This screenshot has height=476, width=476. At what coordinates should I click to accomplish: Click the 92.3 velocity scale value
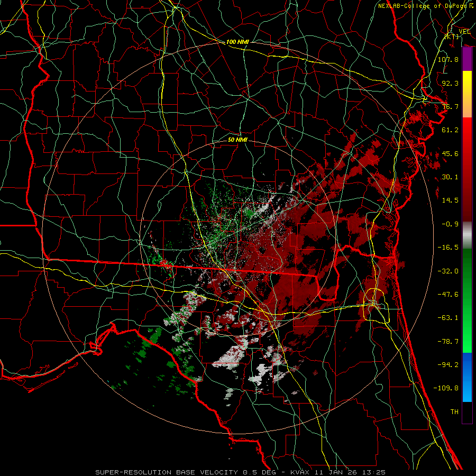point(450,83)
